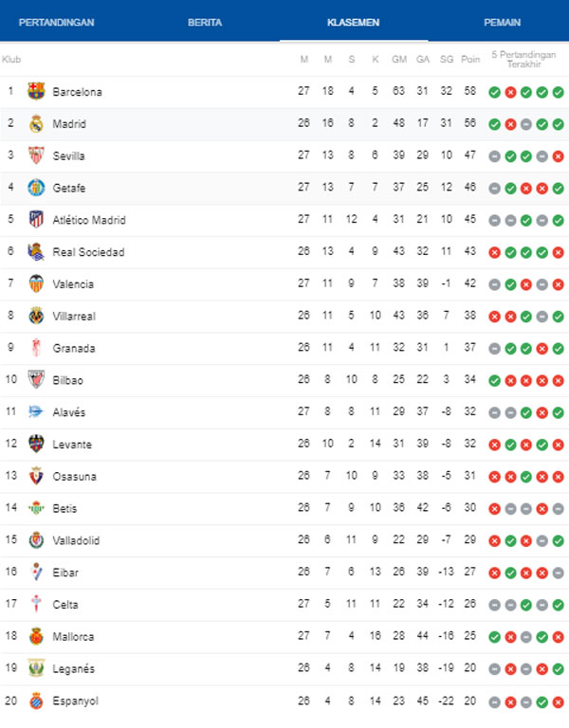Open the Pemain tab

point(502,23)
